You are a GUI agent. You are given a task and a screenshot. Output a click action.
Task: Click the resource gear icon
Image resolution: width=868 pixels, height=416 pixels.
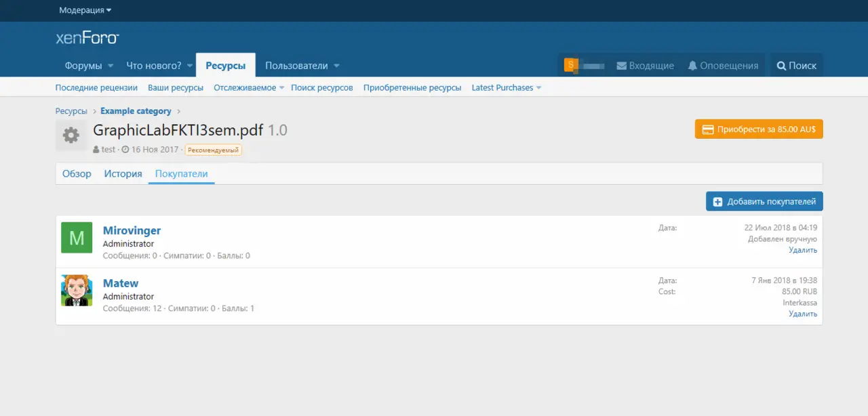tap(71, 136)
